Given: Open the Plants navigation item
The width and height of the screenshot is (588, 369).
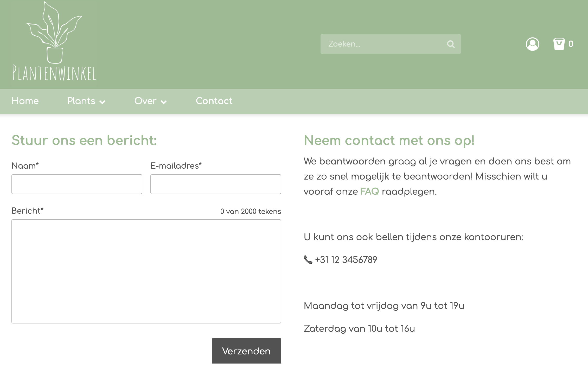Looking at the screenshot, I should click(x=81, y=101).
